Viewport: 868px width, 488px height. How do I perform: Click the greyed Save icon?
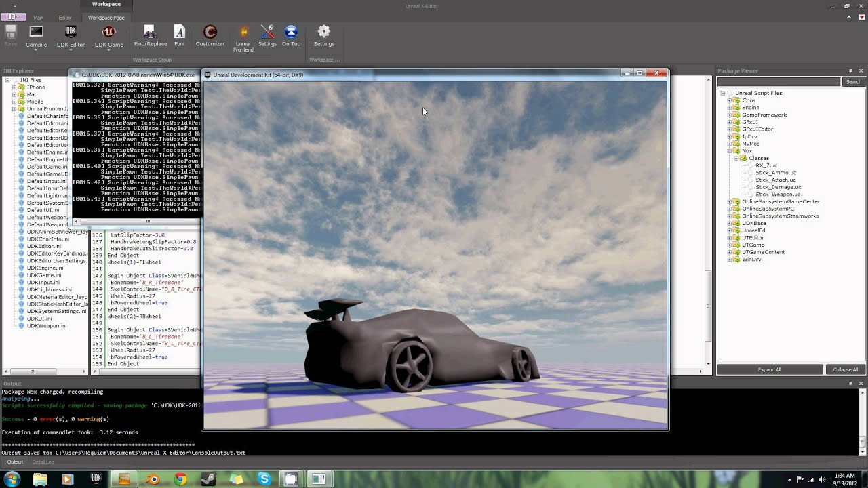pyautogui.click(x=10, y=32)
